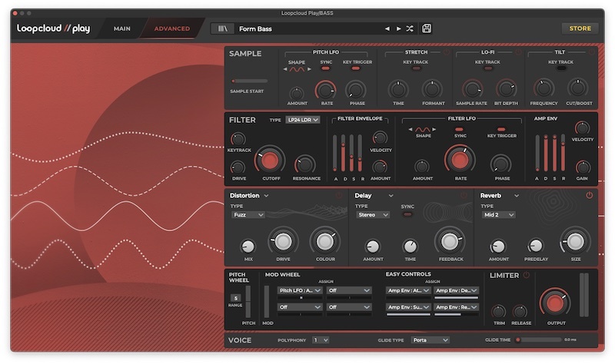615x364 pixels.
Task: Click the STORE button
Action: pyautogui.click(x=580, y=28)
